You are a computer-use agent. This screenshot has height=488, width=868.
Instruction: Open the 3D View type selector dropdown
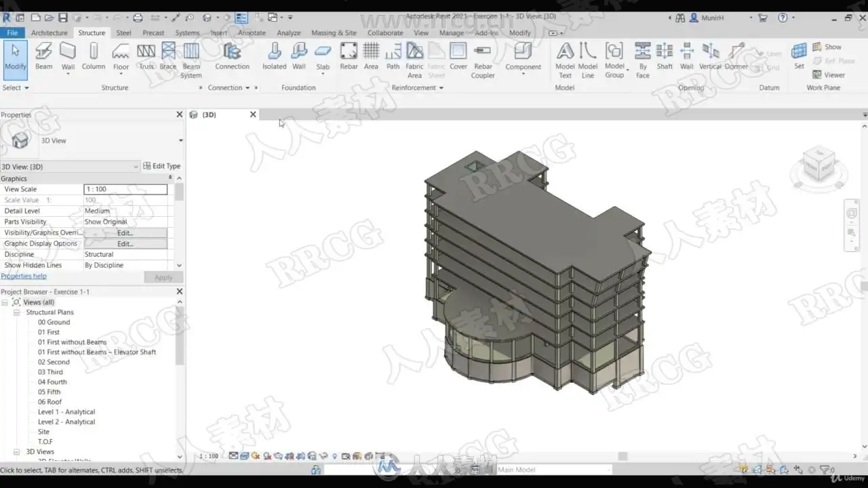click(180, 140)
